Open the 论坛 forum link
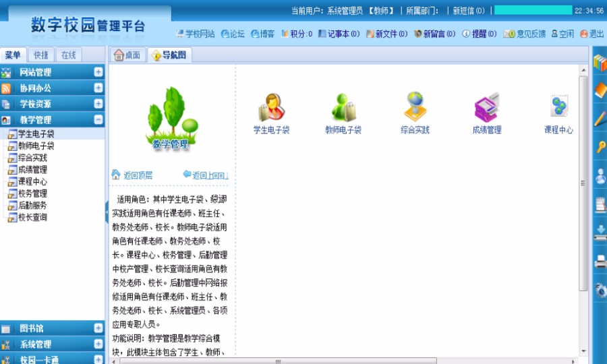607x364 pixels. 233,34
